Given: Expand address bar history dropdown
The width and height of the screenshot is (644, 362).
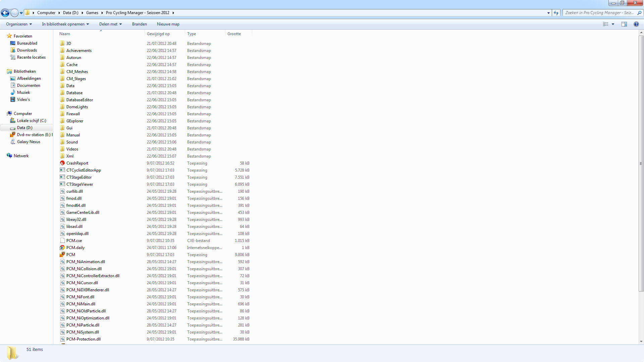Looking at the screenshot, I should 548,13.
